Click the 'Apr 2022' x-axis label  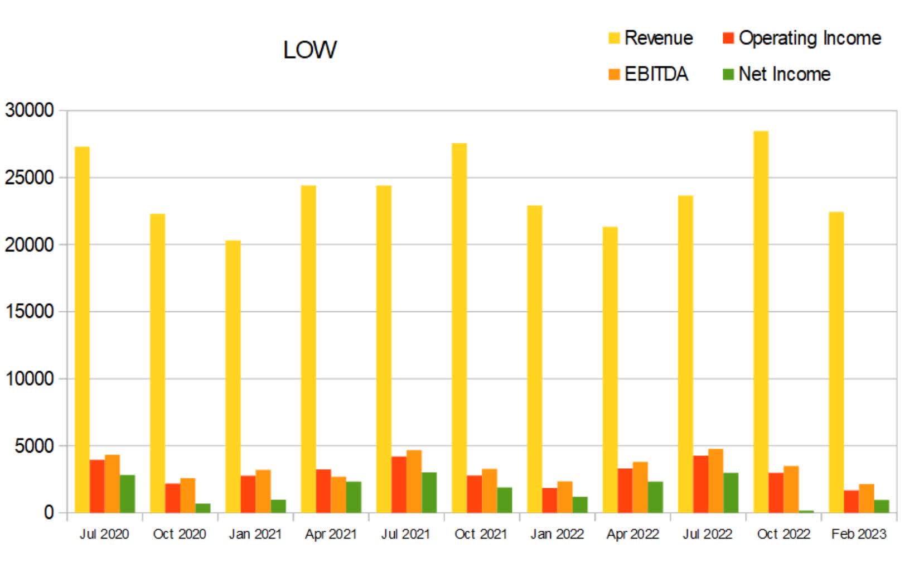coord(633,534)
